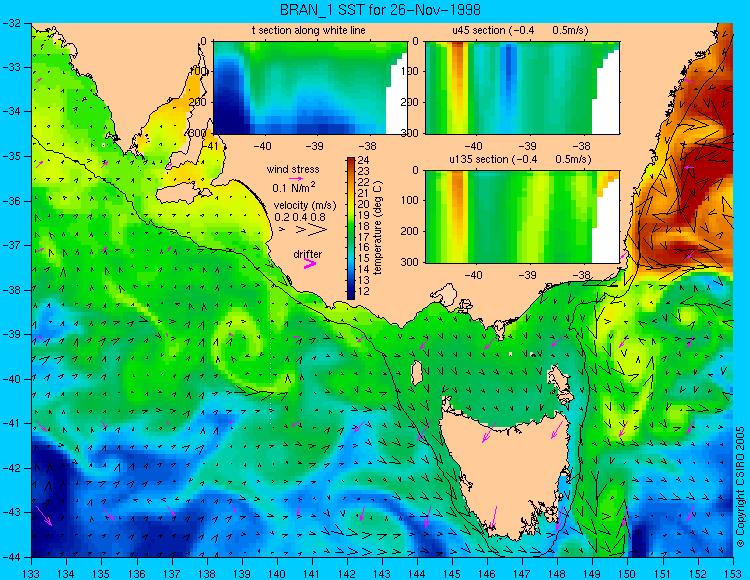This screenshot has width=750, height=580.
Task: Select the "t section along white line" label
Action: 309,30
